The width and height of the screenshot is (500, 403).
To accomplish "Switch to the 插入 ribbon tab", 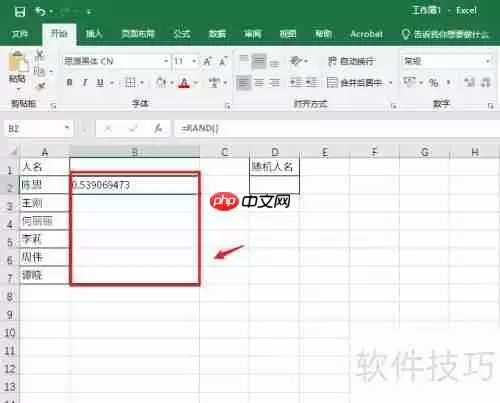I will point(94,34).
